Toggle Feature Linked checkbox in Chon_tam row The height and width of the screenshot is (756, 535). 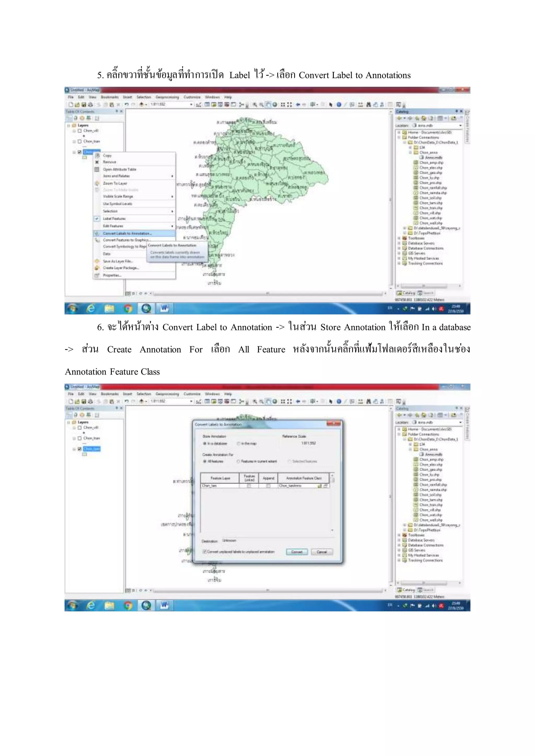[x=249, y=486]
